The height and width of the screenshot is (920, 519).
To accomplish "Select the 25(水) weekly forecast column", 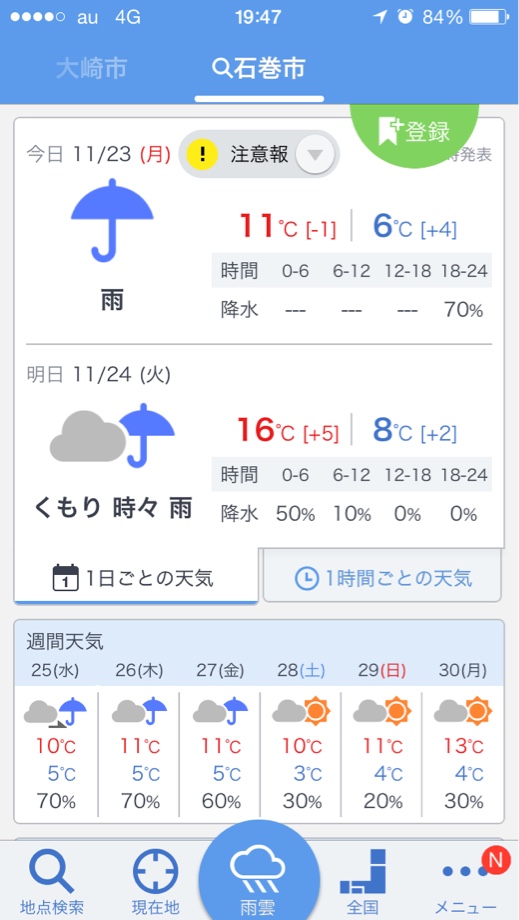I will [x=56, y=741].
